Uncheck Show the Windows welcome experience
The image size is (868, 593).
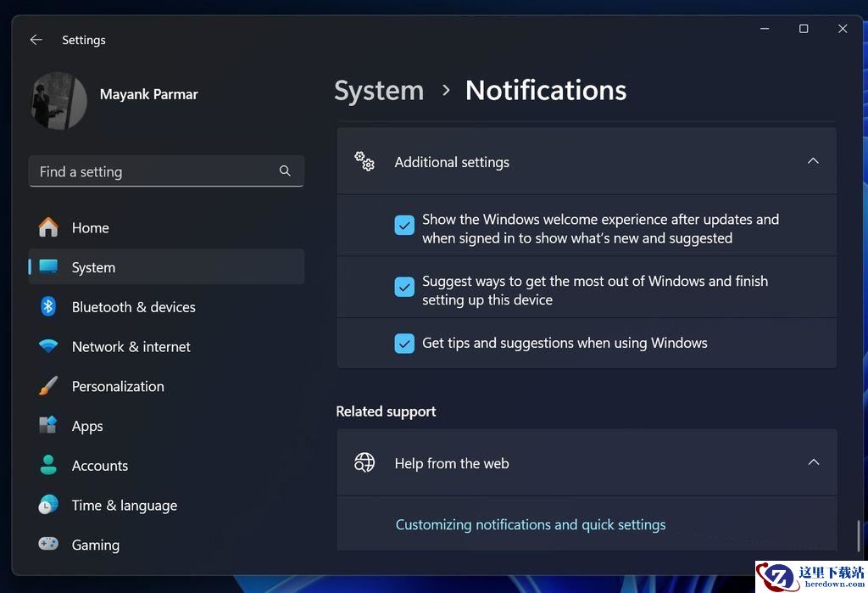[404, 225]
